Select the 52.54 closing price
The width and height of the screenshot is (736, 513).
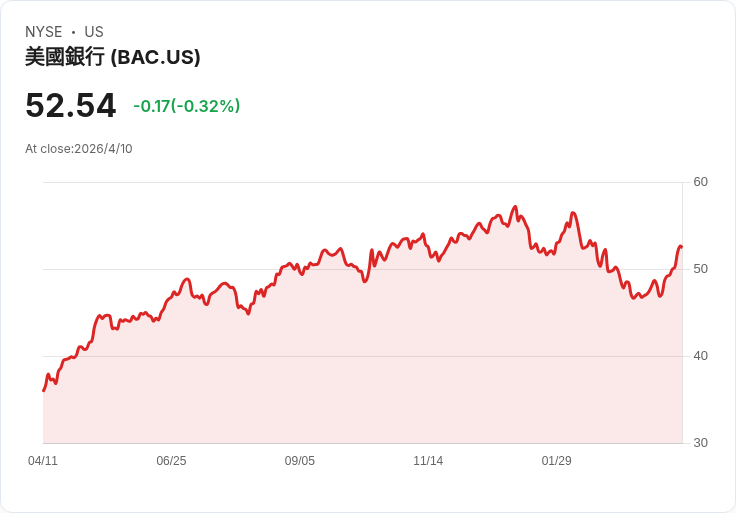tap(70, 105)
